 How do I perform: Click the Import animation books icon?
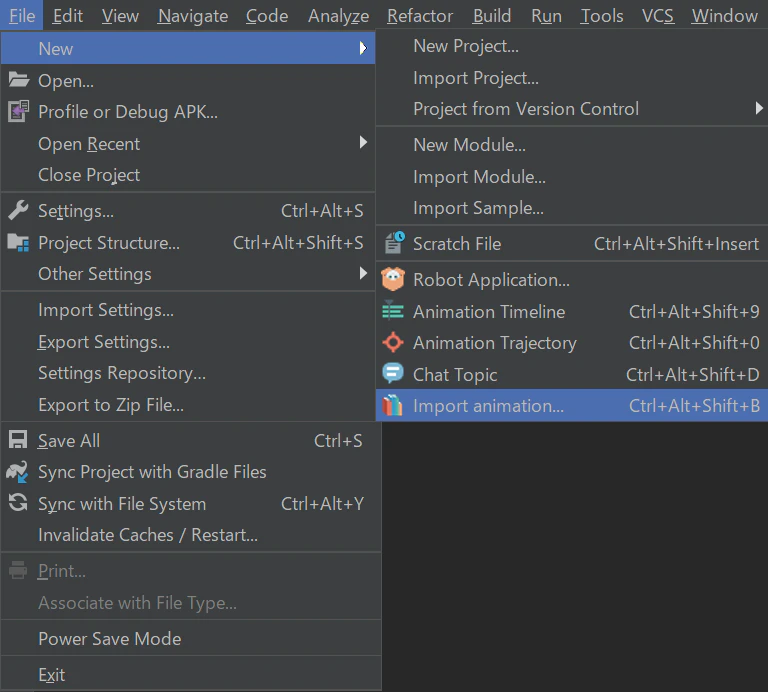coord(393,405)
